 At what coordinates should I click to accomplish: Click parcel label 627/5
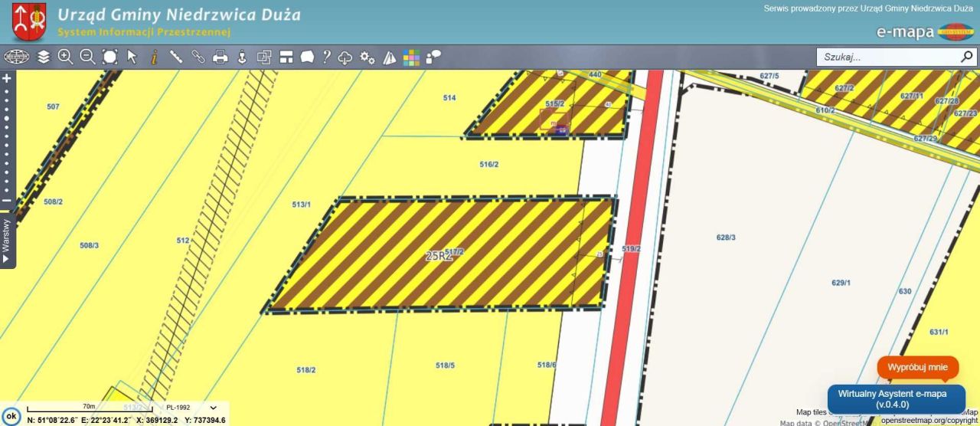[x=769, y=76]
